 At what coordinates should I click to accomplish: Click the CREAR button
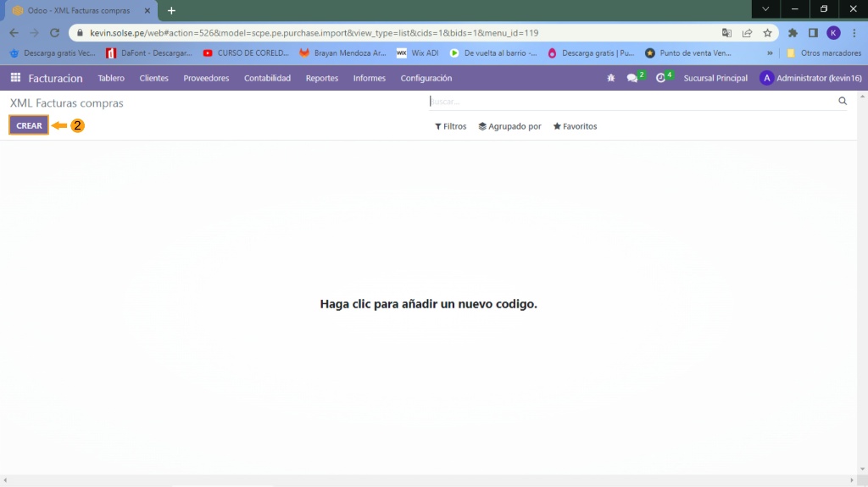tap(29, 125)
